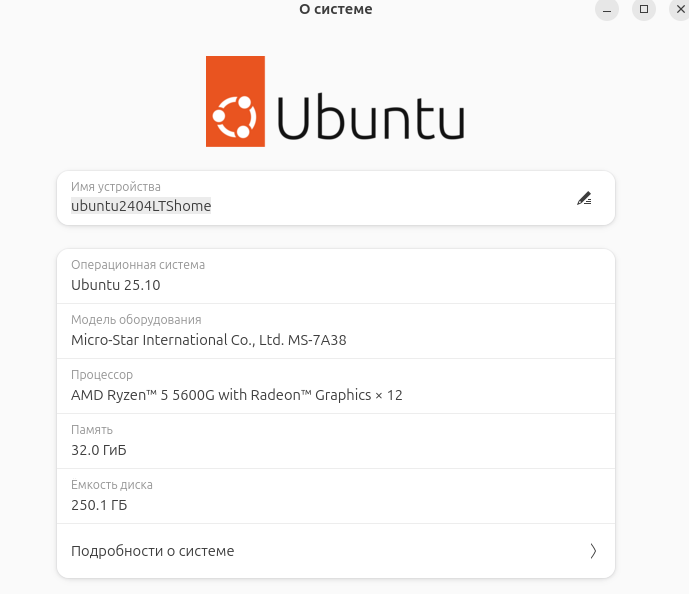Minimize the О системе window
This screenshot has height=594, width=689.
point(607,9)
